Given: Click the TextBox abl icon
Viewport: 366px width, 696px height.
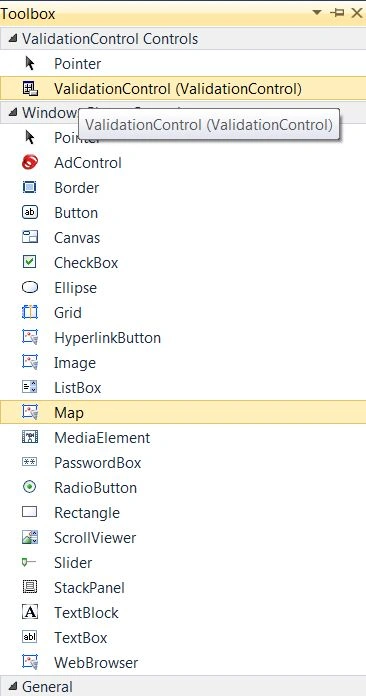Looking at the screenshot, I should (30, 637).
